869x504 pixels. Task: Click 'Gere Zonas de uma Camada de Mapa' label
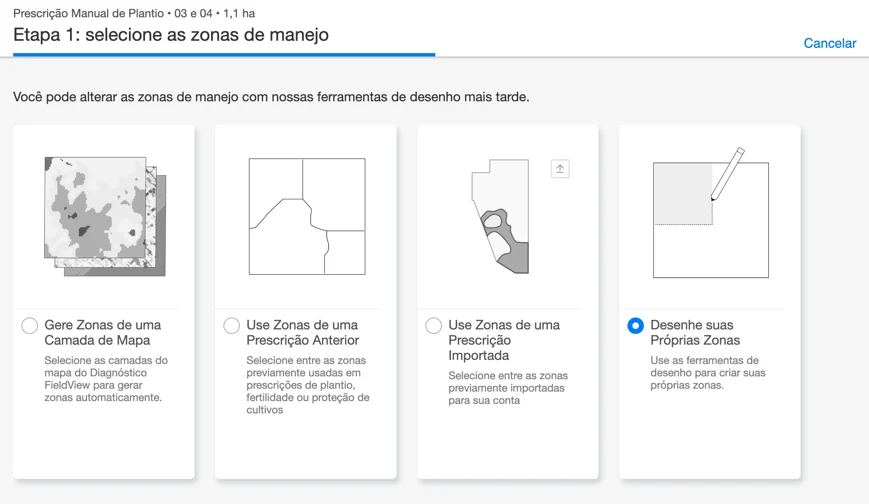click(x=103, y=333)
